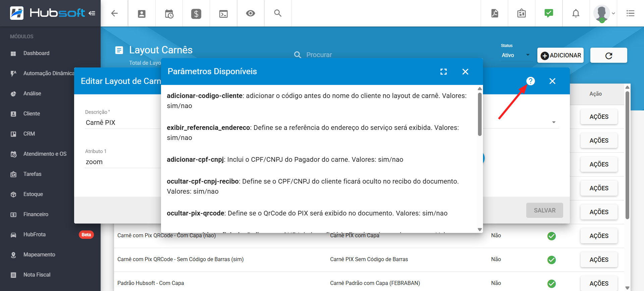
Task: Click Carnê com Pix QRCode - Sem Código de Barras
Action: tap(180, 259)
